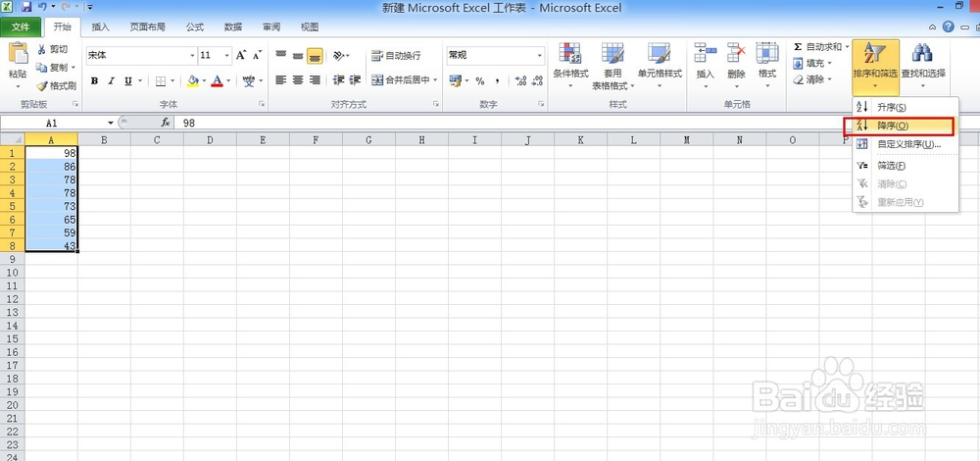This screenshot has height=461, width=980.
Task: Increase decimal places
Action: pos(520,80)
